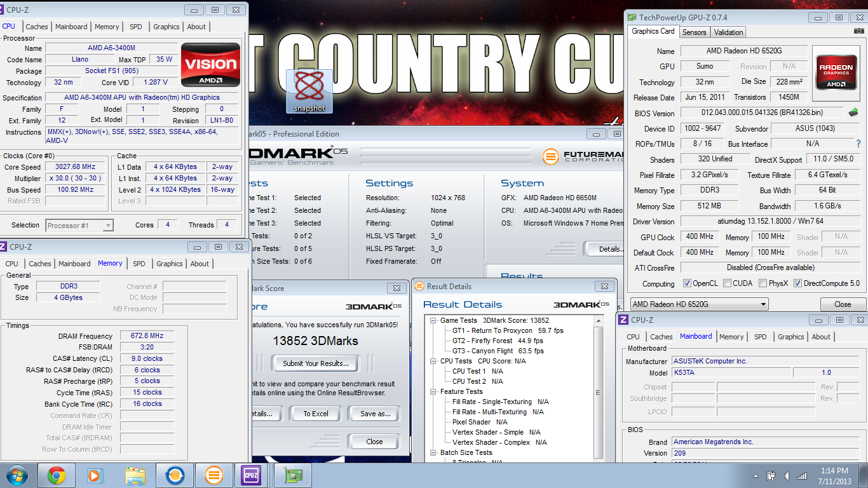Collapse the Batch Size Tests tree node
The image size is (868, 488).
[x=433, y=452]
